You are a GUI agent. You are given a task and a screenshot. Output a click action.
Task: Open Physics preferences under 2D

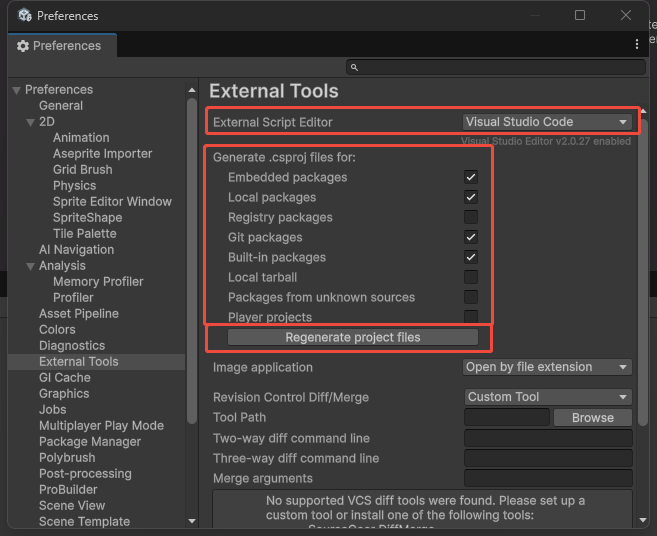(75, 186)
